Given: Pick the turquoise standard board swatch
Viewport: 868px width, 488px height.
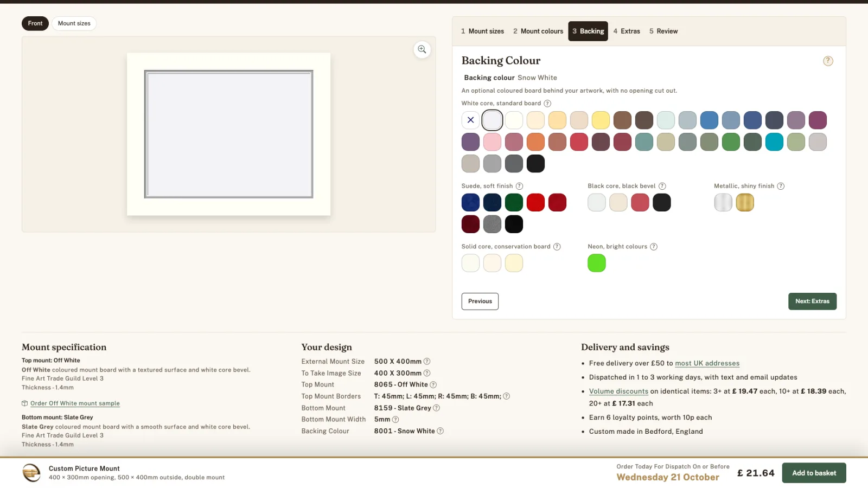Looking at the screenshot, I should click(x=774, y=142).
